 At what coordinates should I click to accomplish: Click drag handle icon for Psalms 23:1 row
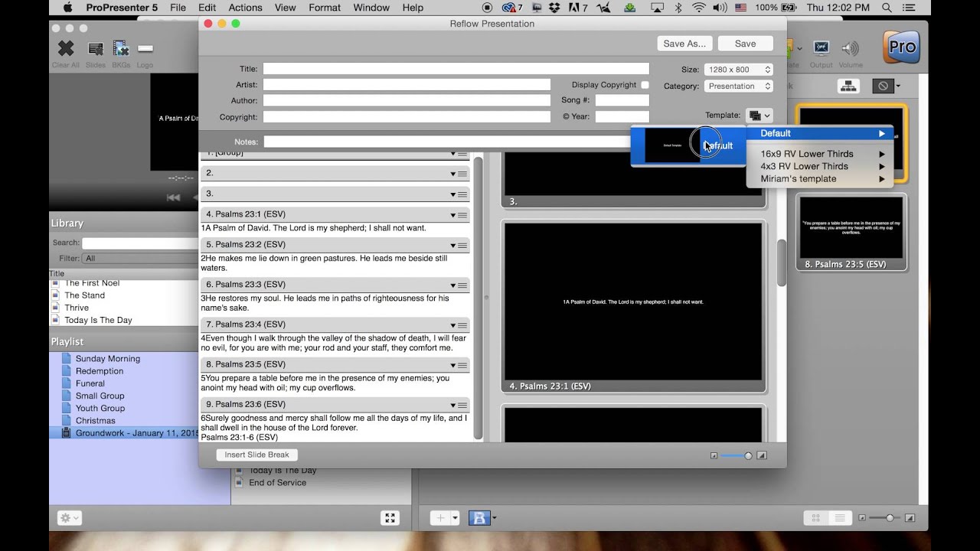[x=462, y=215]
